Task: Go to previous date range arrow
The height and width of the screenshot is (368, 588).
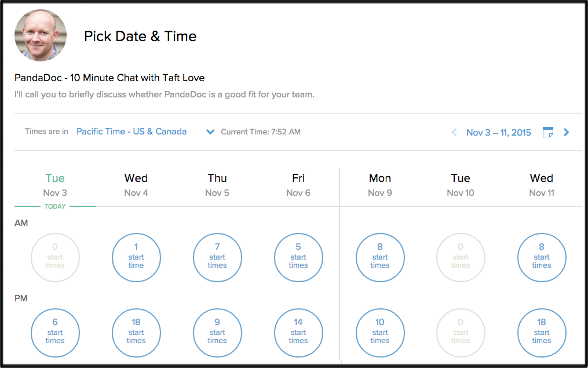Action: tap(454, 132)
